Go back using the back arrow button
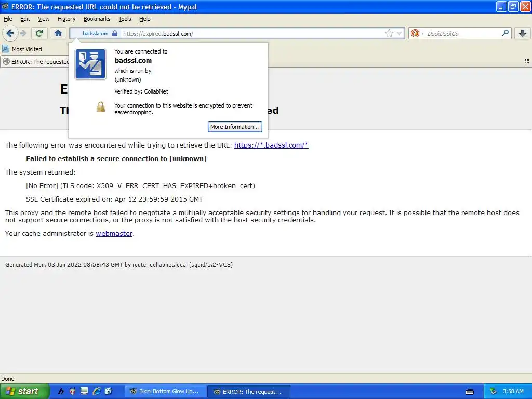The image size is (532, 399). coord(10,33)
